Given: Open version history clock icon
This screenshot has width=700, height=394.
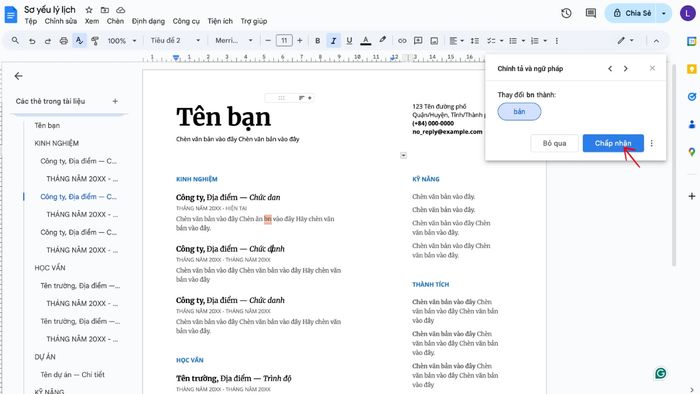Looking at the screenshot, I should tap(566, 13).
